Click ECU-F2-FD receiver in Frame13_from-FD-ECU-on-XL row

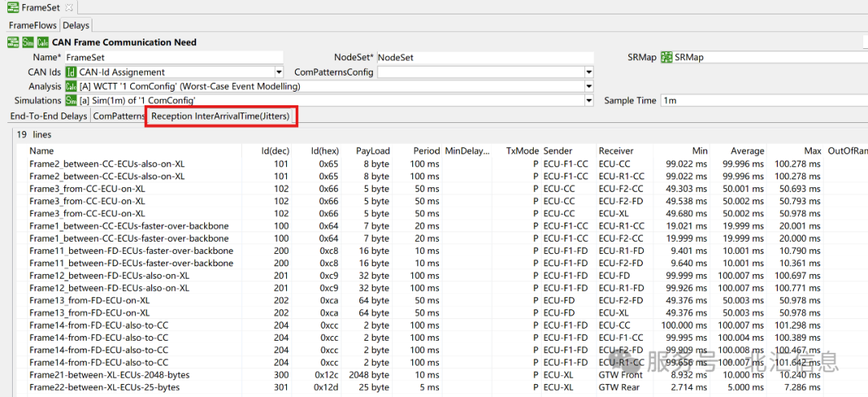coord(620,300)
